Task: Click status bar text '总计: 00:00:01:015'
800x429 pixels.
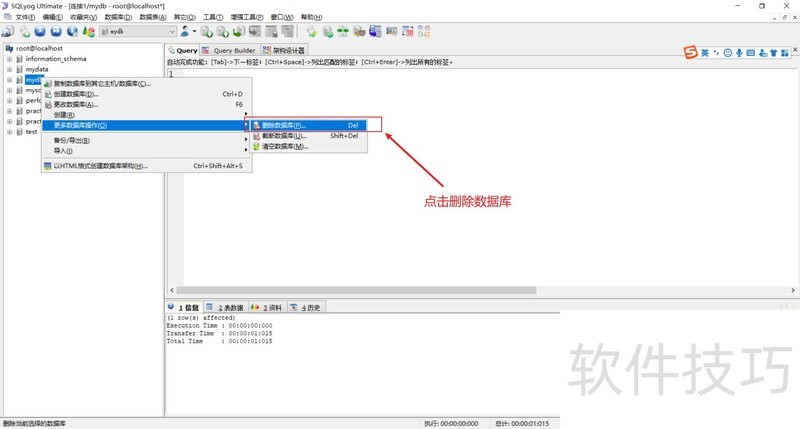Action: pyautogui.click(x=522, y=423)
